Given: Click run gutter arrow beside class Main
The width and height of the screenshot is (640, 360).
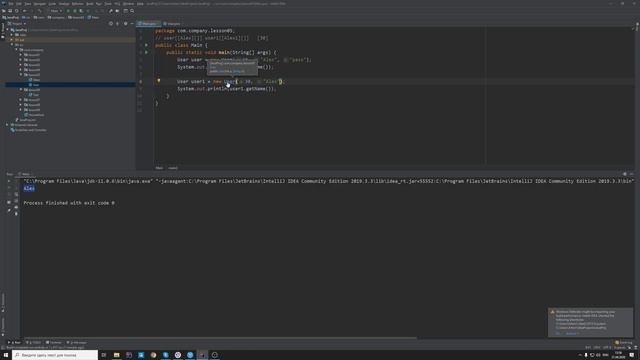Looking at the screenshot, I should click(147, 45).
